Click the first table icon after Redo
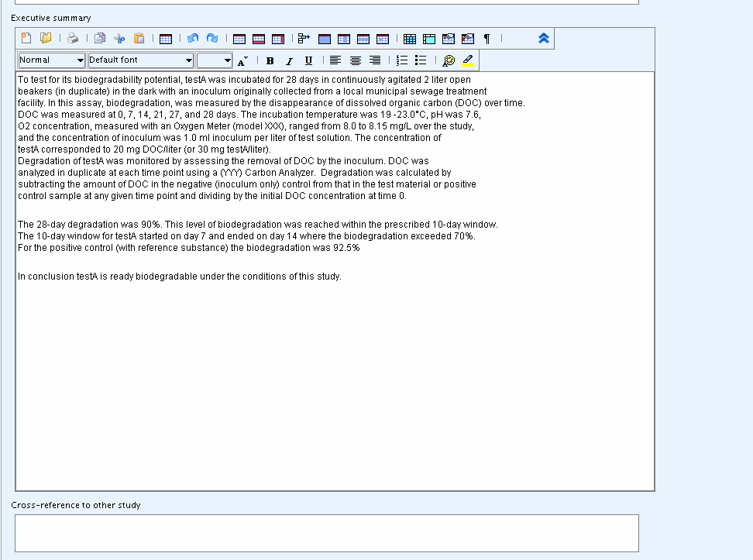This screenshot has height=560, width=753. coord(239,39)
